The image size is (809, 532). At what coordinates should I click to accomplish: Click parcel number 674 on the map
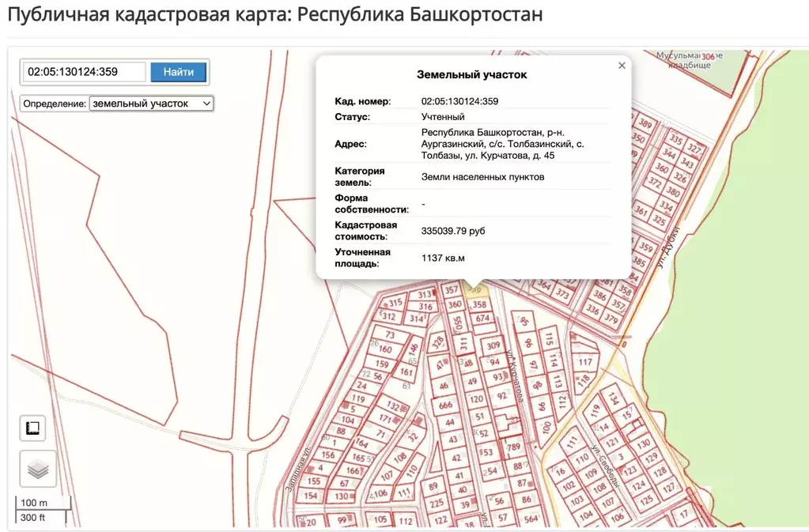(482, 318)
